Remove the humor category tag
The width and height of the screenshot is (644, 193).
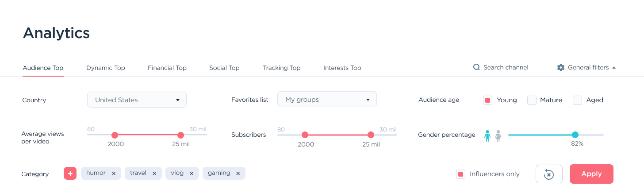pos(114,174)
